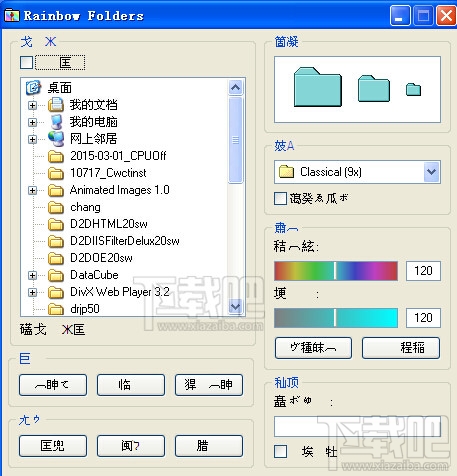Select the smallest folder preview icon
The width and height of the screenshot is (457, 476).
[413, 89]
